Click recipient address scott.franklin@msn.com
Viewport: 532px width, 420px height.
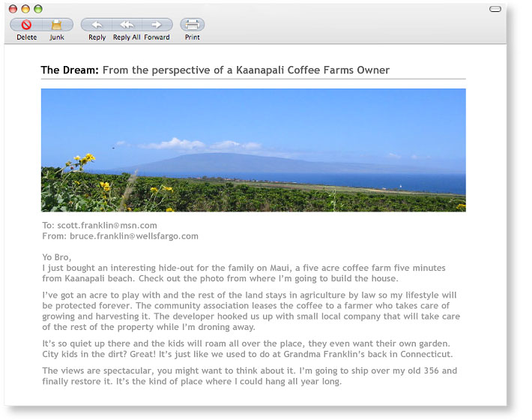coord(107,226)
